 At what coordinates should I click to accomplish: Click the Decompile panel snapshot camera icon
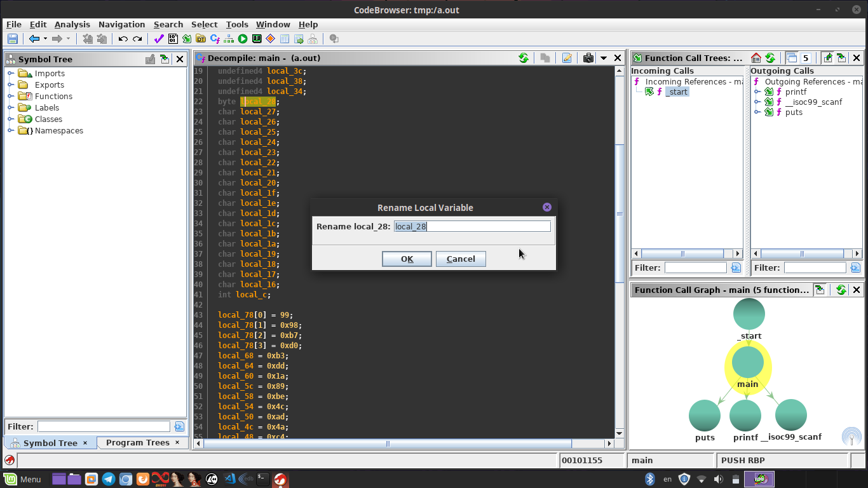(588, 58)
